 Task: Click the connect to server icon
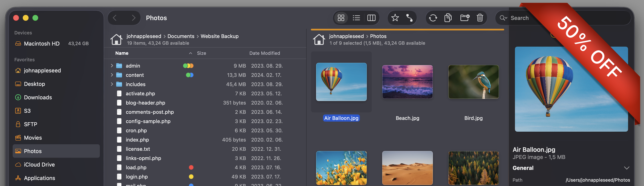409,18
